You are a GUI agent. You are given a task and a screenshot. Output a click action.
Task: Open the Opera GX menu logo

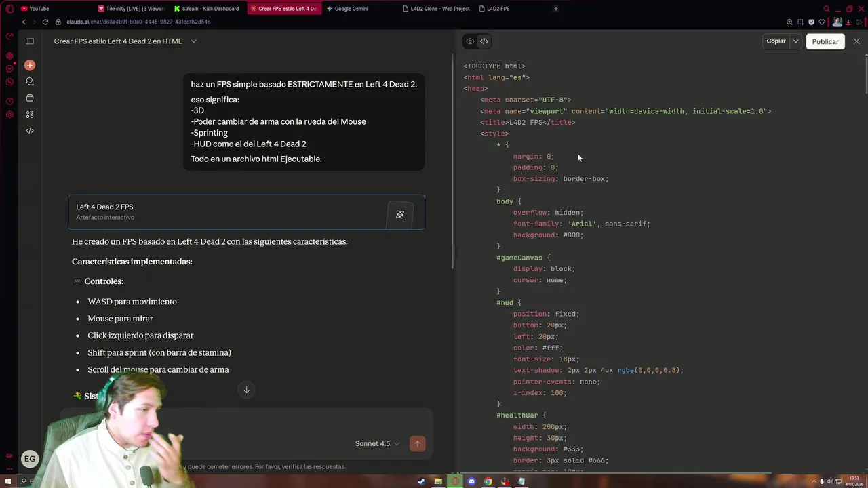(9, 9)
